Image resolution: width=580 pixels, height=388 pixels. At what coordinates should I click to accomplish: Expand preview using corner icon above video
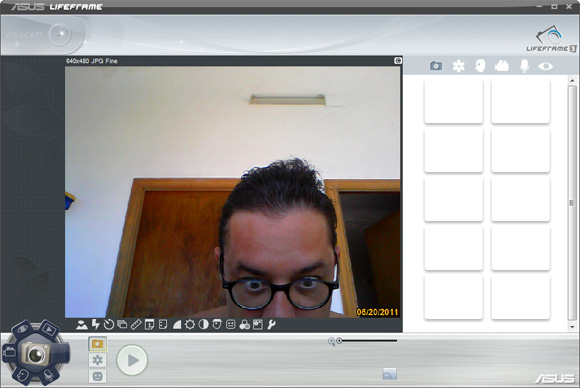tap(398, 60)
